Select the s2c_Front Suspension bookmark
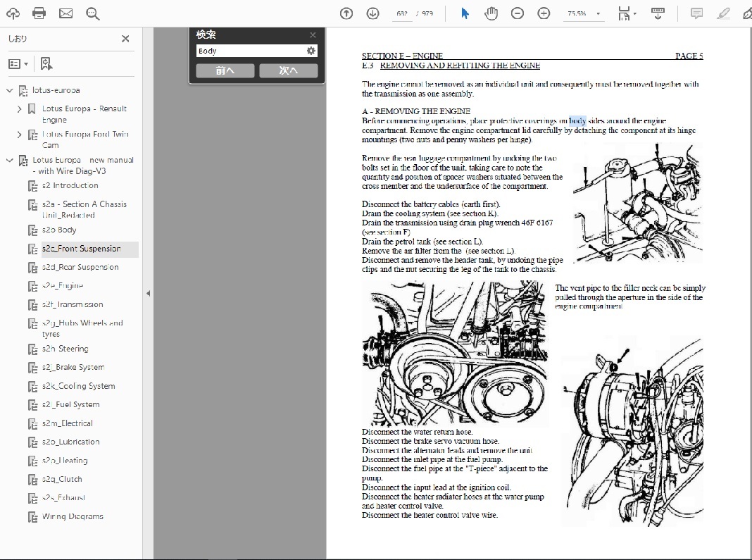 pos(82,249)
